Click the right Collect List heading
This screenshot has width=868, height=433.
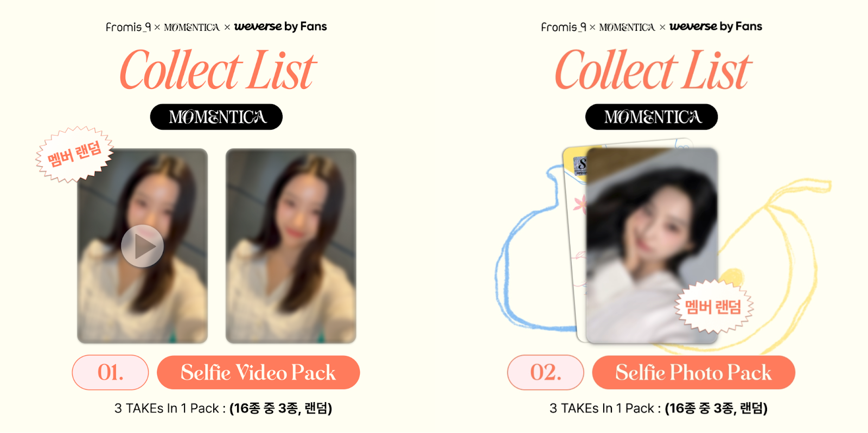click(653, 70)
